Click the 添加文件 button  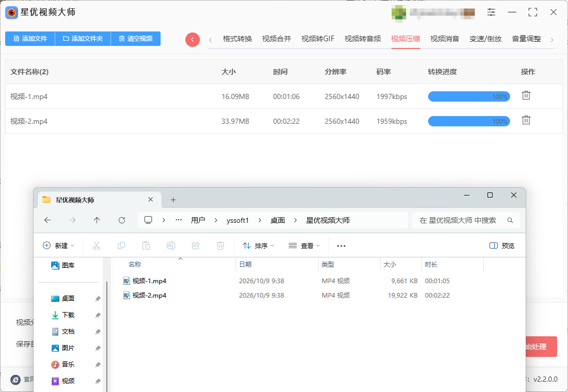(x=30, y=38)
